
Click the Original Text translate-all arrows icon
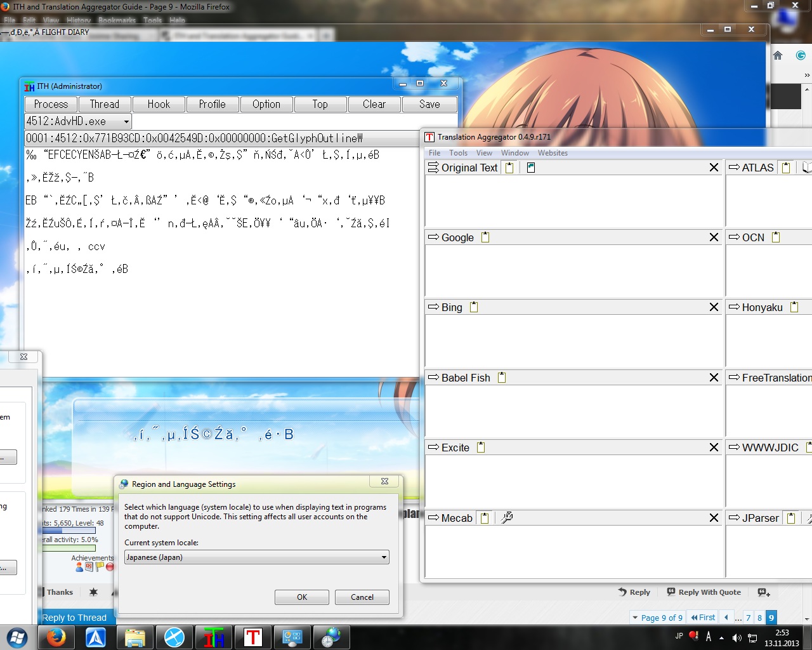point(433,168)
